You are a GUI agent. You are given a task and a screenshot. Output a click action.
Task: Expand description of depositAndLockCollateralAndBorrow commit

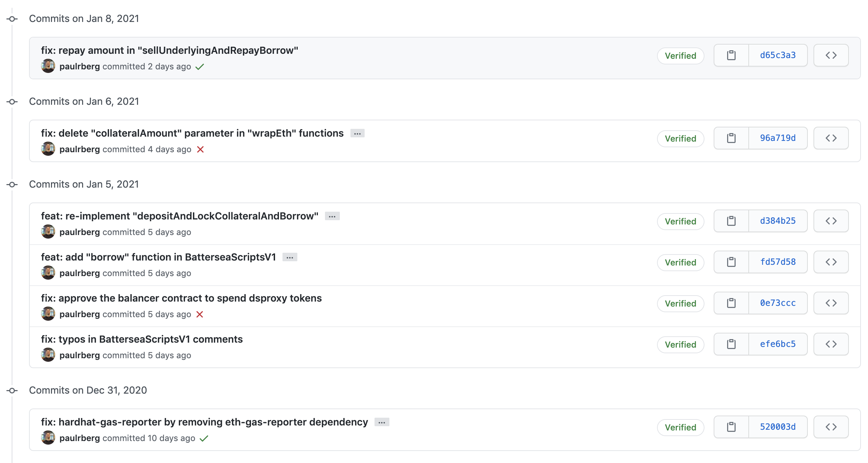point(332,216)
